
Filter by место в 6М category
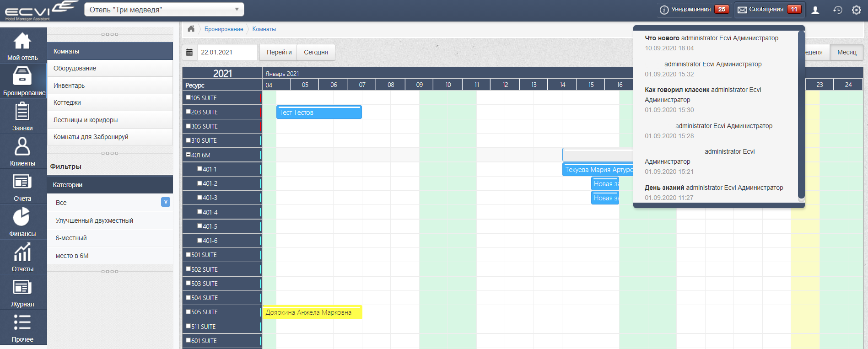click(x=110, y=256)
